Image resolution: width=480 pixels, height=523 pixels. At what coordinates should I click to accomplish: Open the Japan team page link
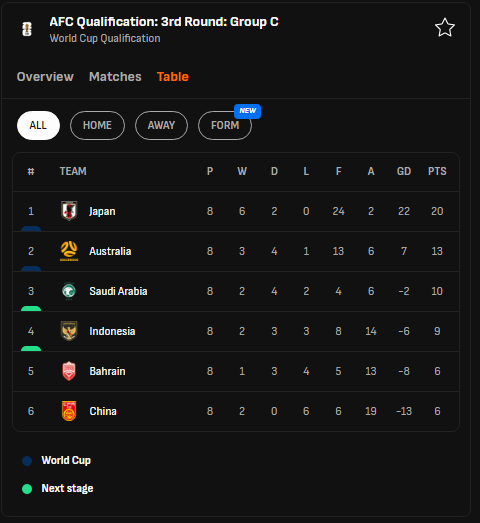102,211
